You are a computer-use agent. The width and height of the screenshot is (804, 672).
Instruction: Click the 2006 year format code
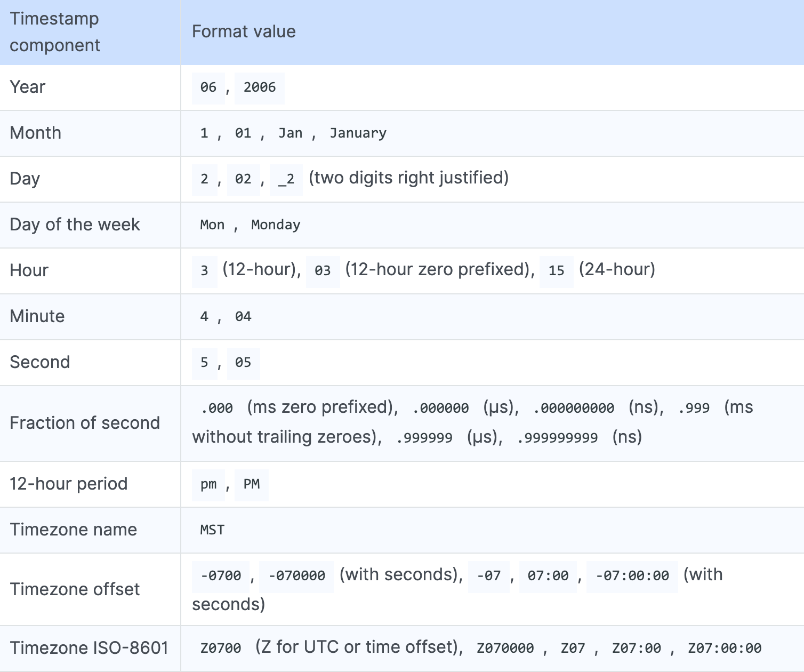coord(260,87)
